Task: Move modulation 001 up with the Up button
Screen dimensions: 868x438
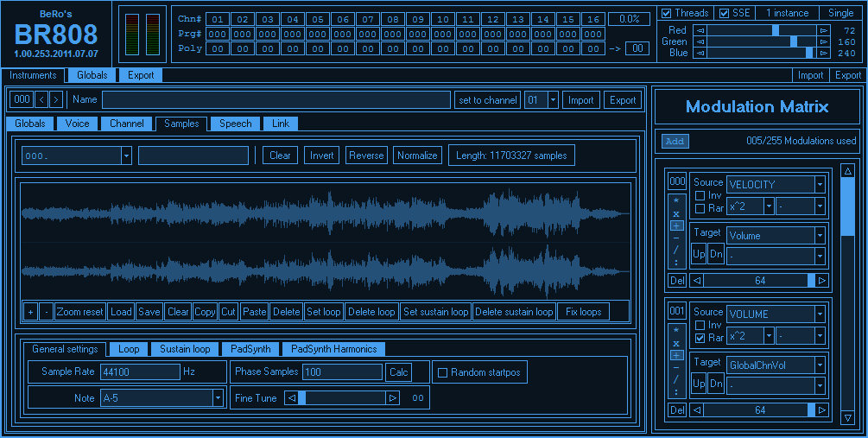Action: point(699,384)
